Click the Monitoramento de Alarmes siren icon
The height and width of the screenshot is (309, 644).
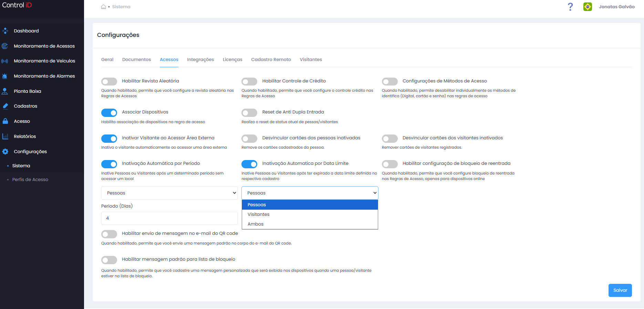(5, 76)
